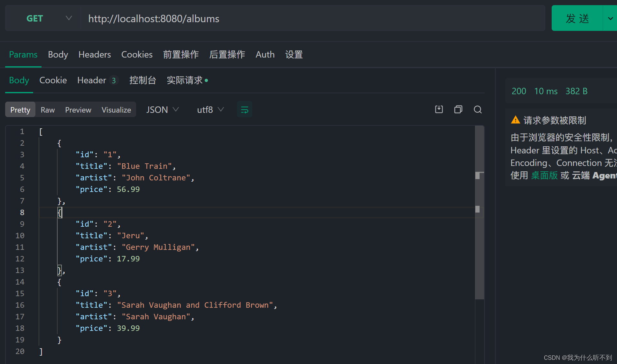This screenshot has width=617, height=364.
Task: Open the 控制台 console tab
Action: point(143,80)
